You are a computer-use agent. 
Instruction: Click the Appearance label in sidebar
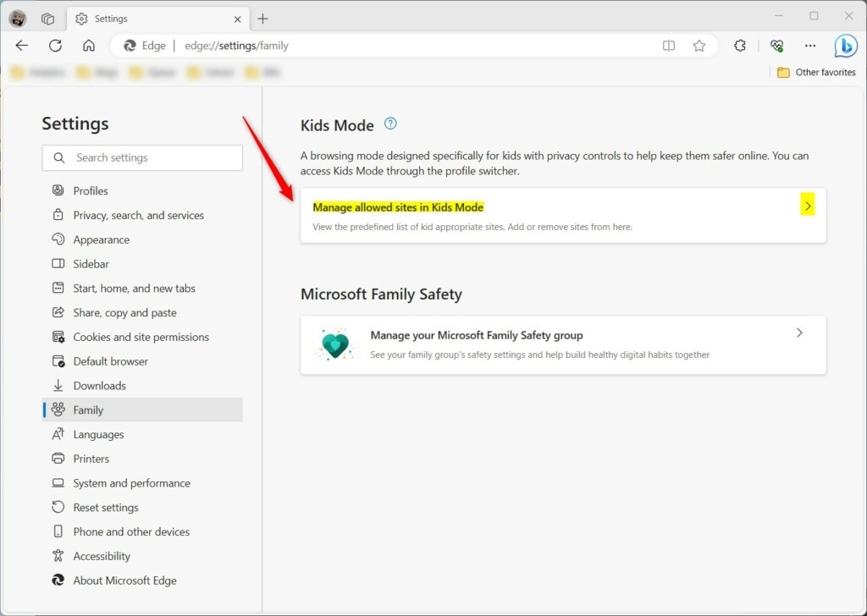(x=102, y=239)
